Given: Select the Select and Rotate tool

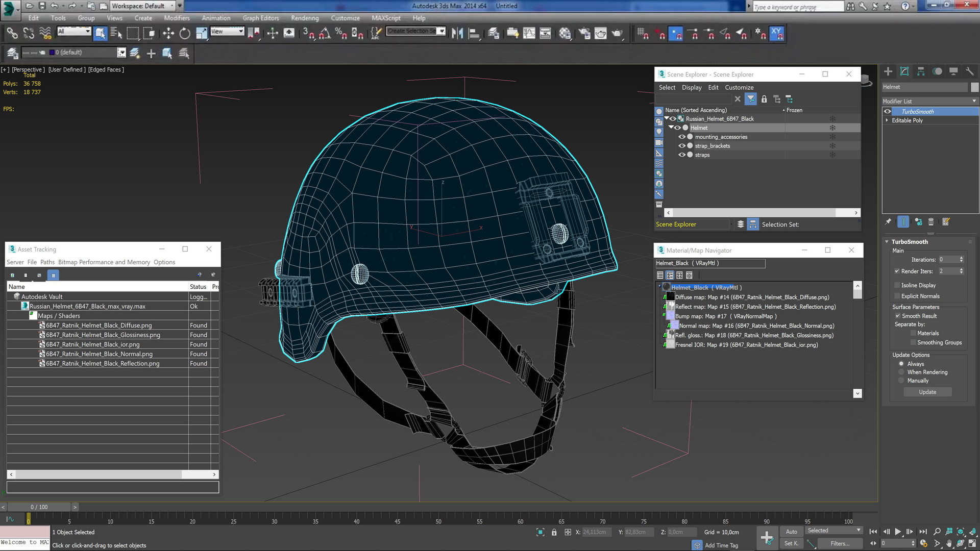Looking at the screenshot, I should (x=185, y=34).
